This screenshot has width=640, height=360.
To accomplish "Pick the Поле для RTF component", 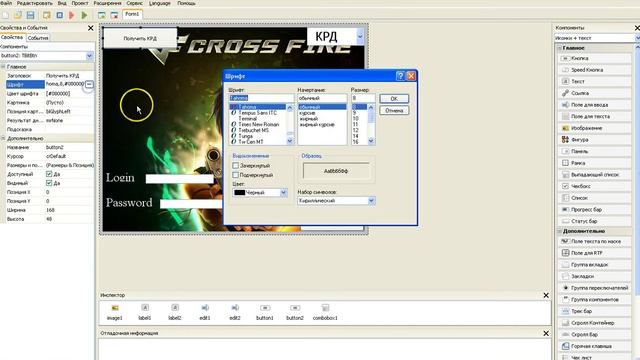I will tap(594, 253).
